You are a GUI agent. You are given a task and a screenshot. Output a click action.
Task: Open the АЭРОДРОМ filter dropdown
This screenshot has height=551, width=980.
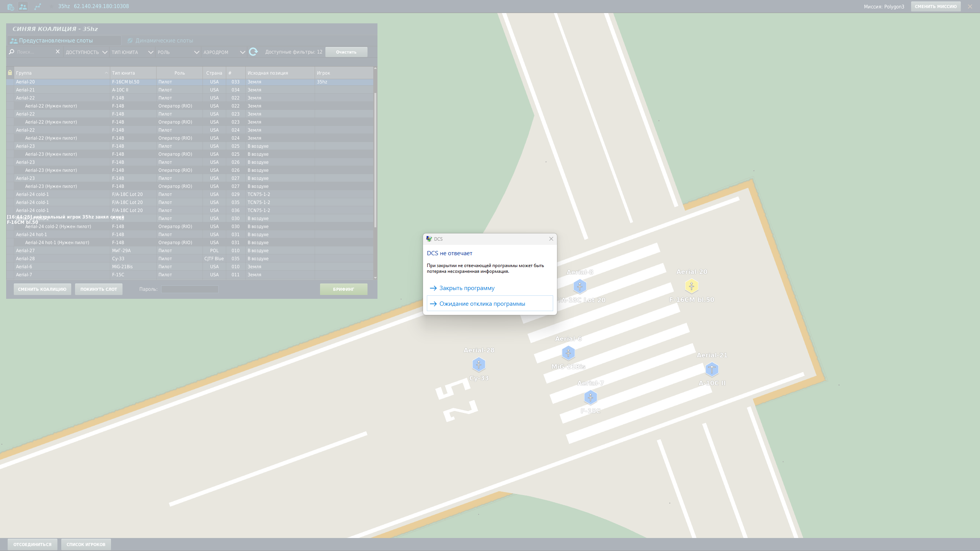[x=224, y=52]
